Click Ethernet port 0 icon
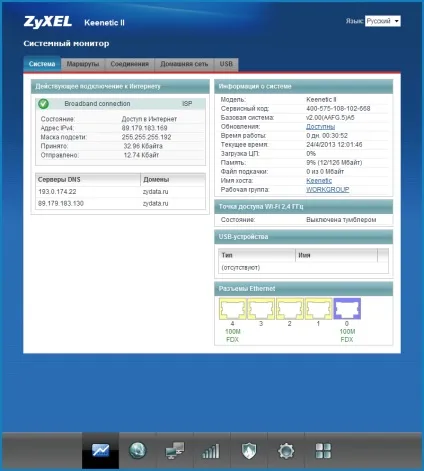This screenshot has height=471, width=424. [347, 309]
